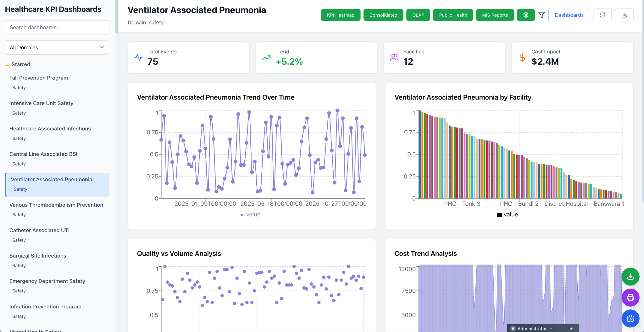Open Healthcare Associated Infections dashboard
This screenshot has height=332, width=644.
coord(57,133)
